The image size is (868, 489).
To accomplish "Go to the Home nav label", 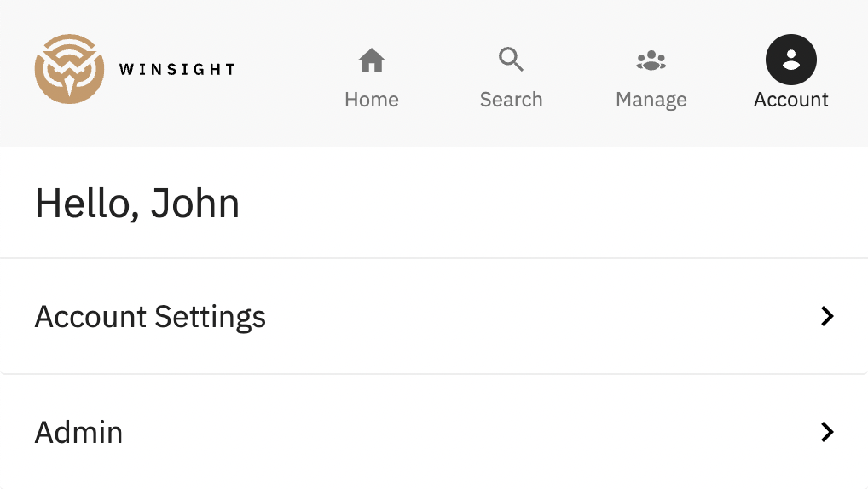I will [372, 100].
